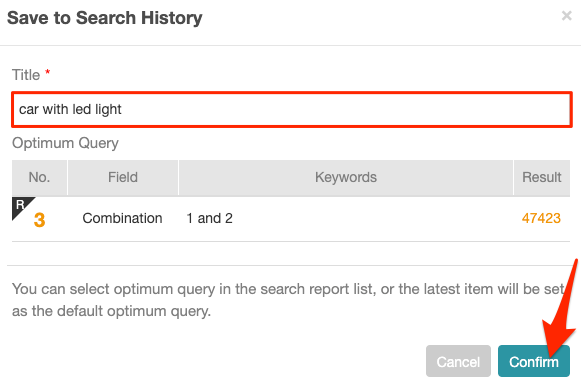Select the orange query number 3
Image resolution: width=581 pixels, height=386 pixels.
39,220
